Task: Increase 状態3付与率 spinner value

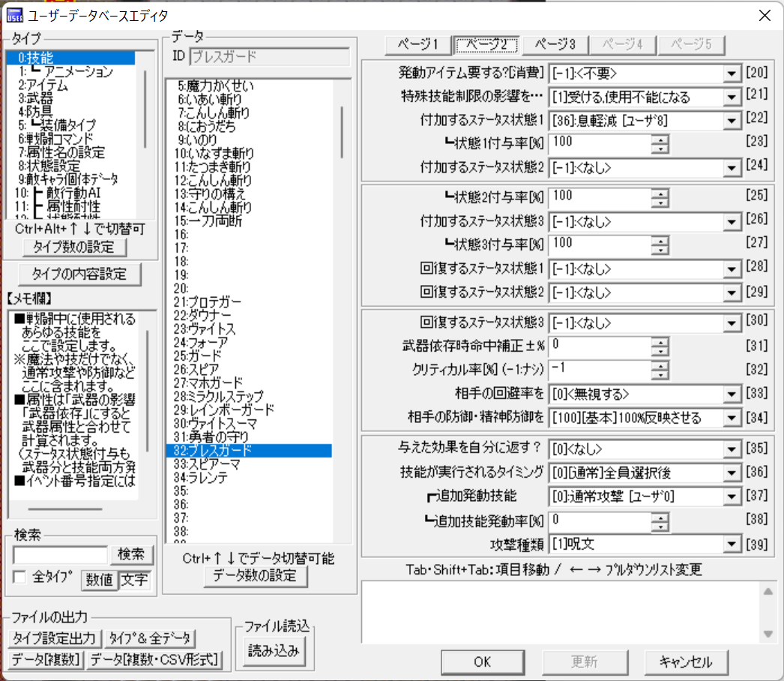Action: tap(660, 241)
